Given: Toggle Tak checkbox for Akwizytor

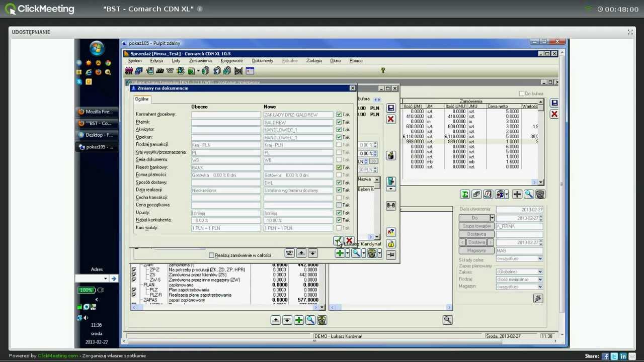Looking at the screenshot, I should (x=339, y=130).
